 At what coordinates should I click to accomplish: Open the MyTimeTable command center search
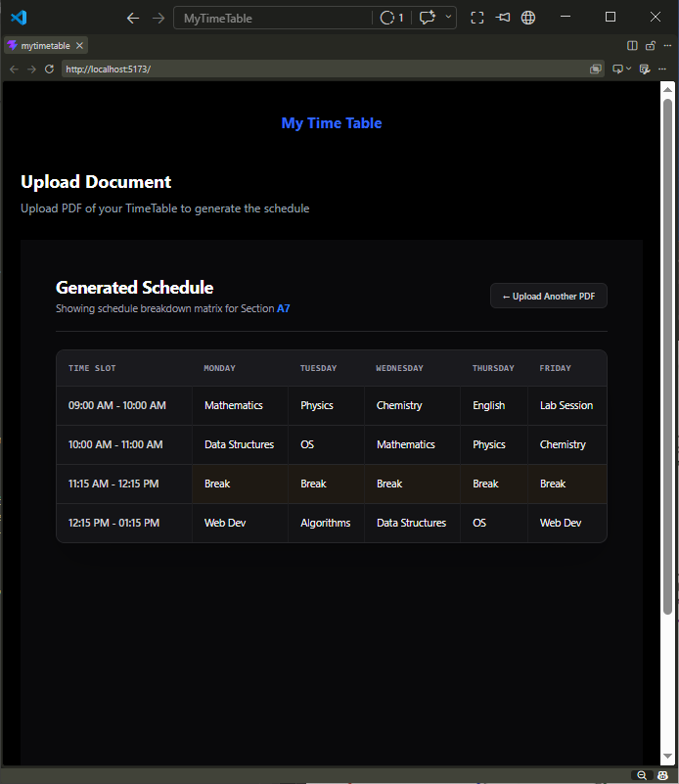click(272, 18)
